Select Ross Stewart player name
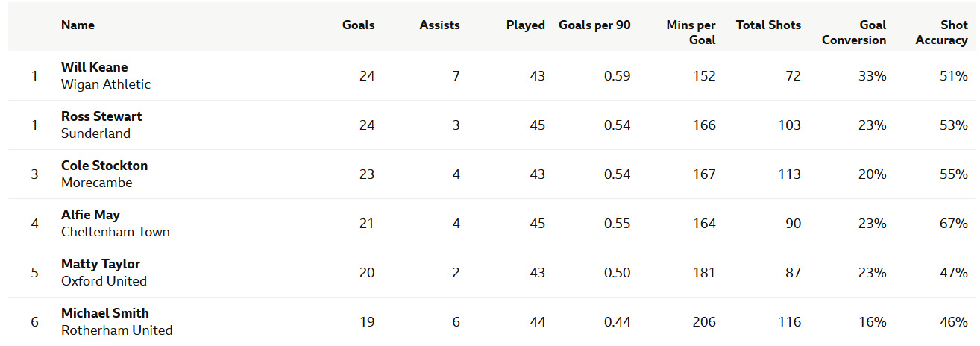 tap(101, 116)
